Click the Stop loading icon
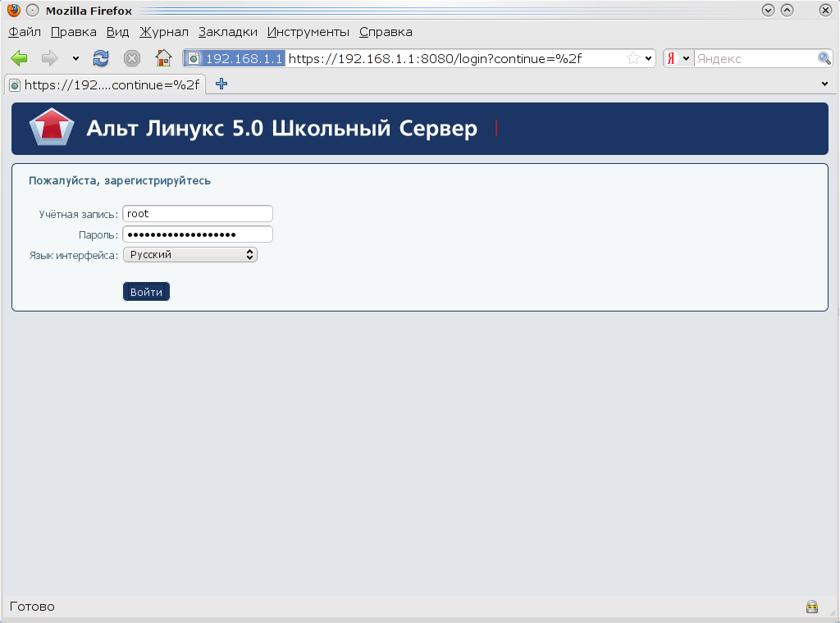Viewport: 840px width, 623px height. pos(132,58)
